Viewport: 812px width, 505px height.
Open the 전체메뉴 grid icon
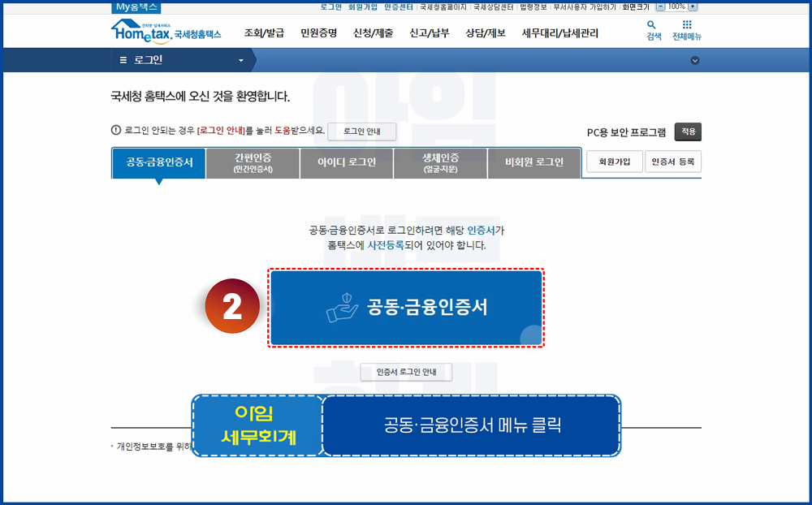coord(687,31)
